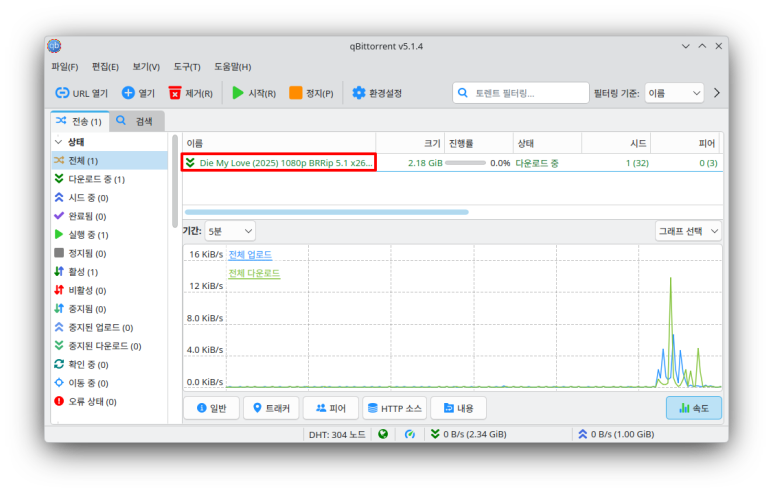Select the 완료됨 (0) filter

pyautogui.click(x=109, y=216)
